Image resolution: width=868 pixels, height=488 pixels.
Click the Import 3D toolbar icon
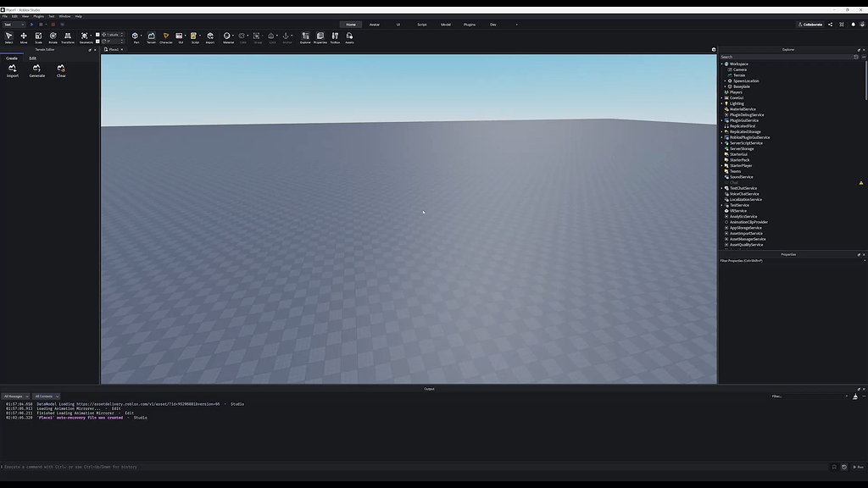(x=210, y=37)
